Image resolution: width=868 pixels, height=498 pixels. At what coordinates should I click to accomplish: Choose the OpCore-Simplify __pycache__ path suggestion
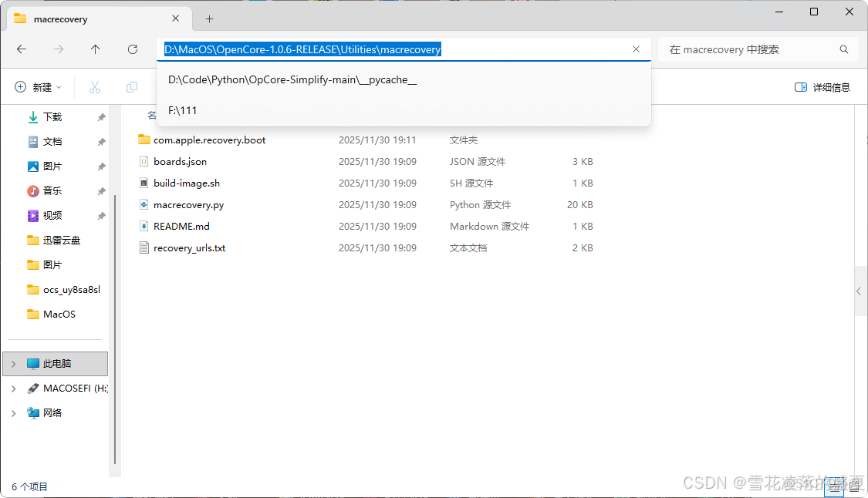point(404,79)
